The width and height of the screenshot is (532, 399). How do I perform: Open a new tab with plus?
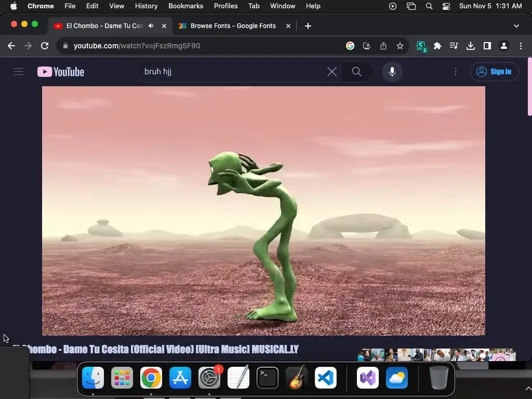[308, 26]
